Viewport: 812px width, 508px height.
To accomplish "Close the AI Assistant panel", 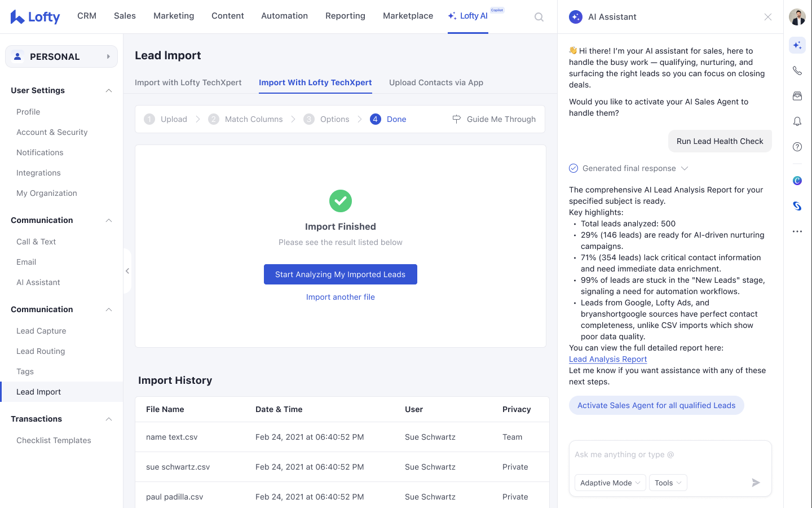I will 767,17.
